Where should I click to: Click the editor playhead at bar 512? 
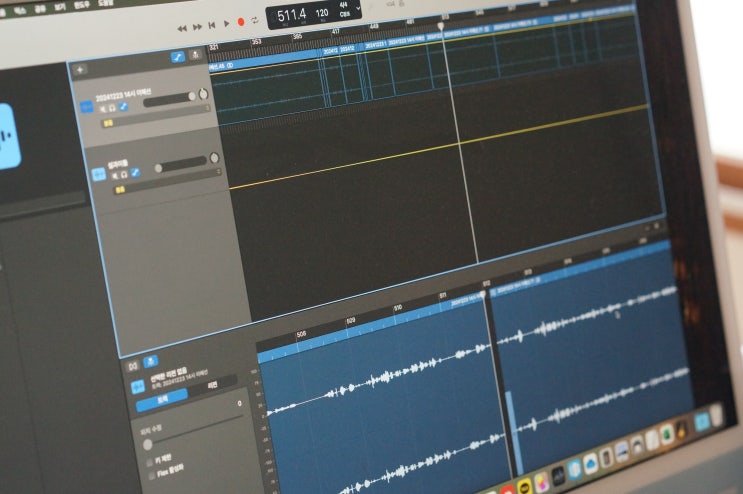point(483,295)
